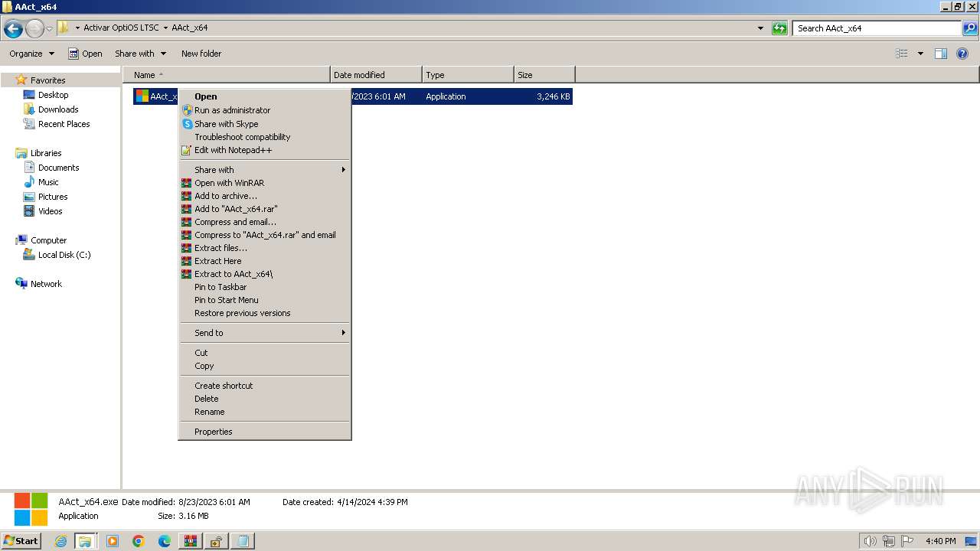Click the search magnifier icon

tap(969, 28)
